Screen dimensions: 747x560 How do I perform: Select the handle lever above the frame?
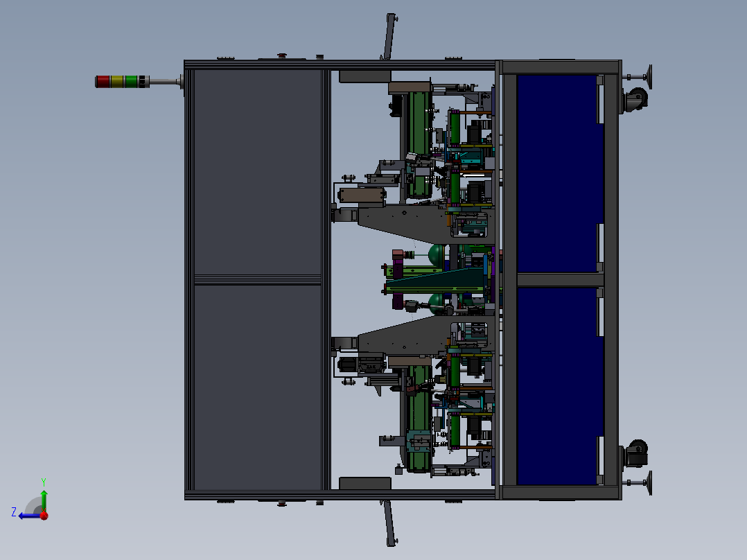389,37
